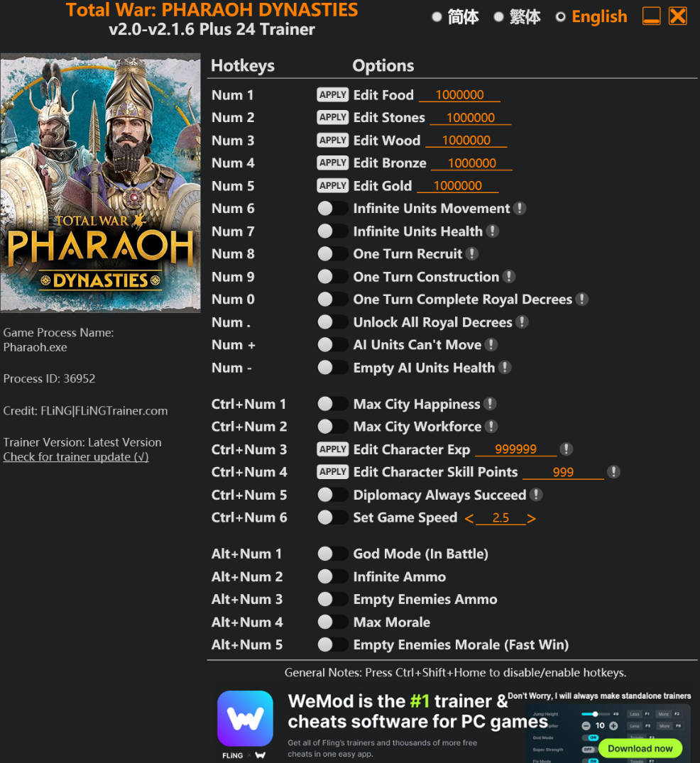Click info icon next to Infinite Units Health
This screenshot has width=700, height=763.
point(492,231)
